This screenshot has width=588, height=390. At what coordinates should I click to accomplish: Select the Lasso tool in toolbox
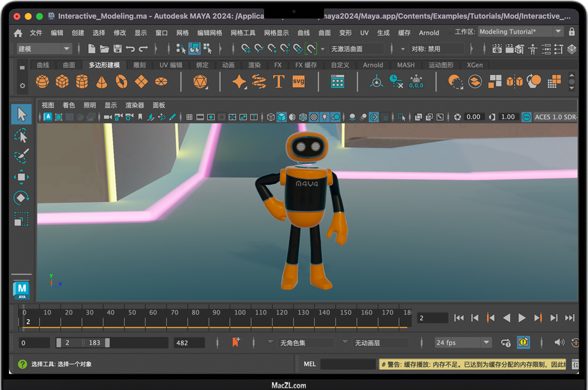(21, 136)
